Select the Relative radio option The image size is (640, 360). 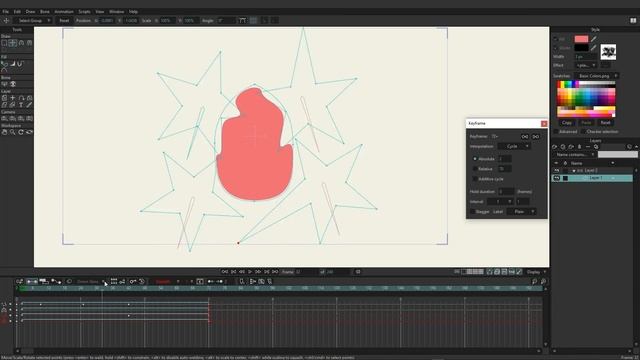(475, 169)
